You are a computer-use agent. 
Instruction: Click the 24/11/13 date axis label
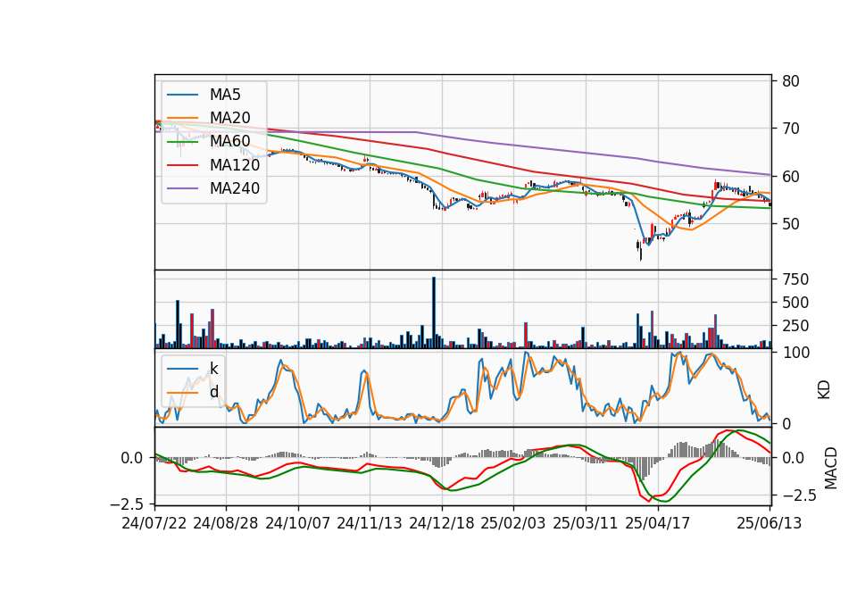pos(370,523)
